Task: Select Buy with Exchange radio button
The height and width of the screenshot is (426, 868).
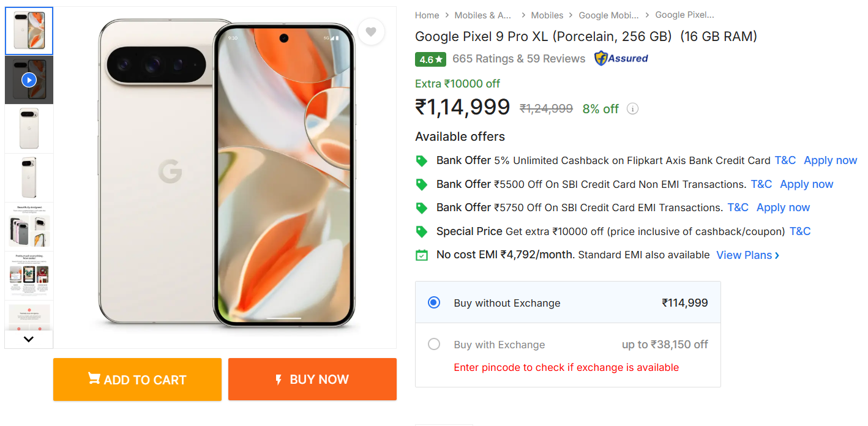Action: pyautogui.click(x=434, y=344)
